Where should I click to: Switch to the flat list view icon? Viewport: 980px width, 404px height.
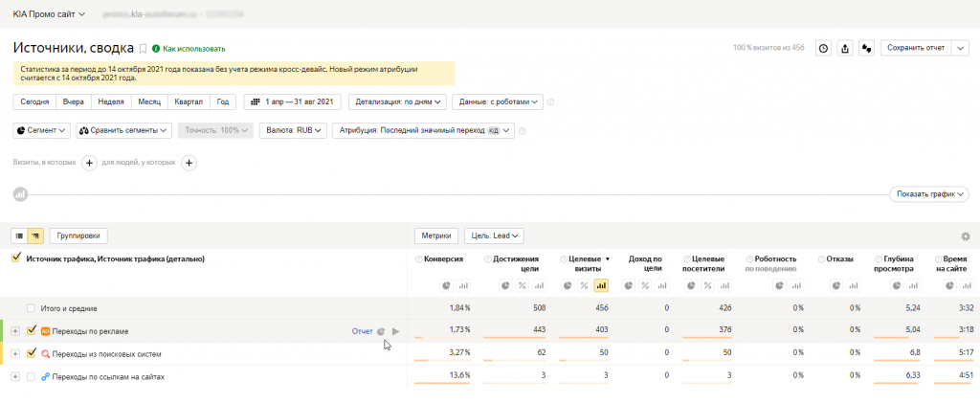[19, 236]
